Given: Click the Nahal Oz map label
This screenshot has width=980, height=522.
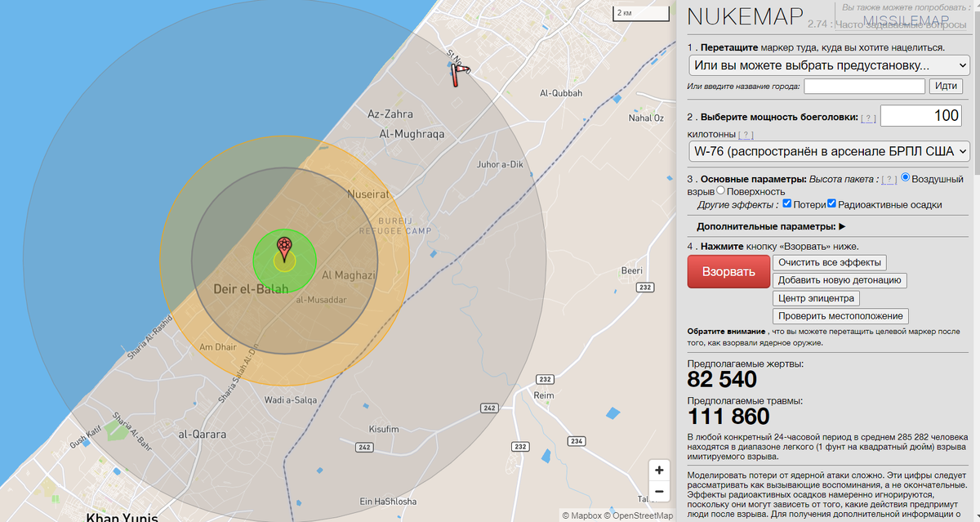Looking at the screenshot, I should [646, 118].
